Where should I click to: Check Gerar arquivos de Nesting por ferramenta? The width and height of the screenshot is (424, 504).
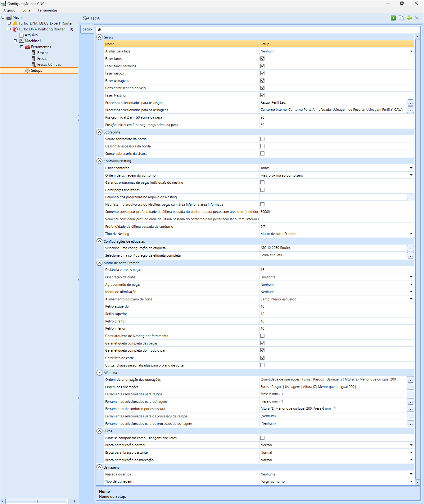pyautogui.click(x=262, y=336)
